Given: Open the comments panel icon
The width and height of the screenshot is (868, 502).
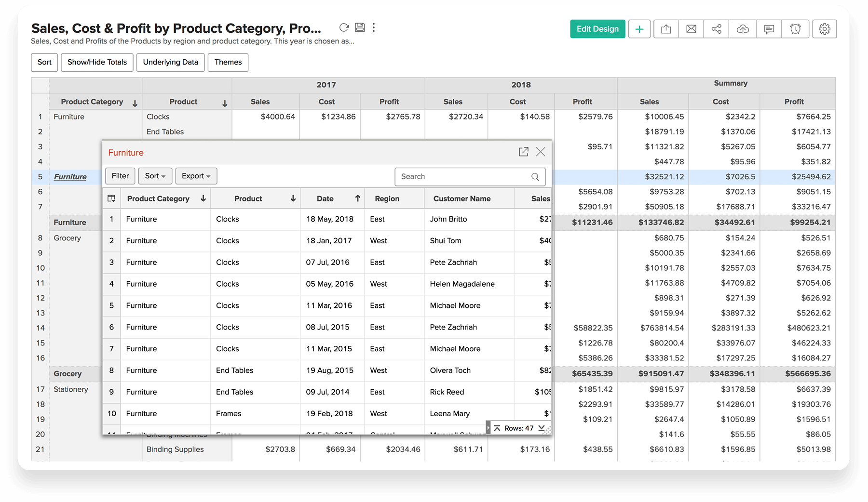Looking at the screenshot, I should click(x=769, y=29).
